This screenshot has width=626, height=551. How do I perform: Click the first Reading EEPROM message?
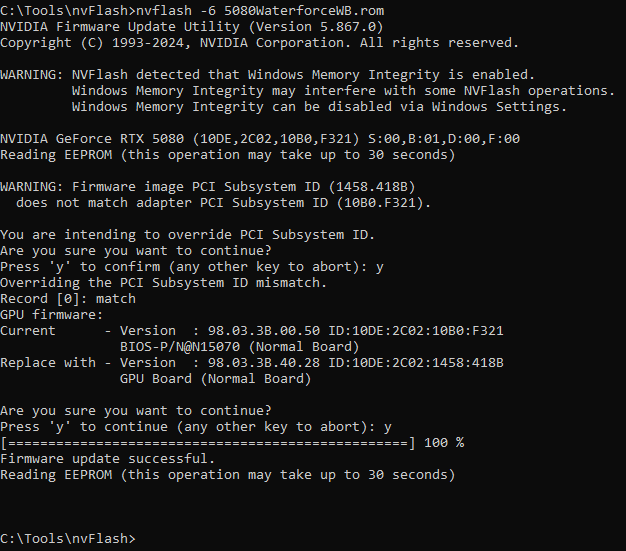(x=227, y=155)
